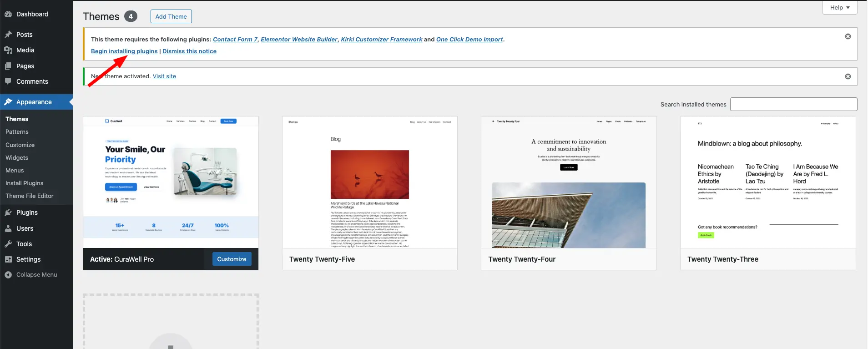This screenshot has width=868, height=349.
Task: Open the Pages menu
Action: (x=36, y=66)
